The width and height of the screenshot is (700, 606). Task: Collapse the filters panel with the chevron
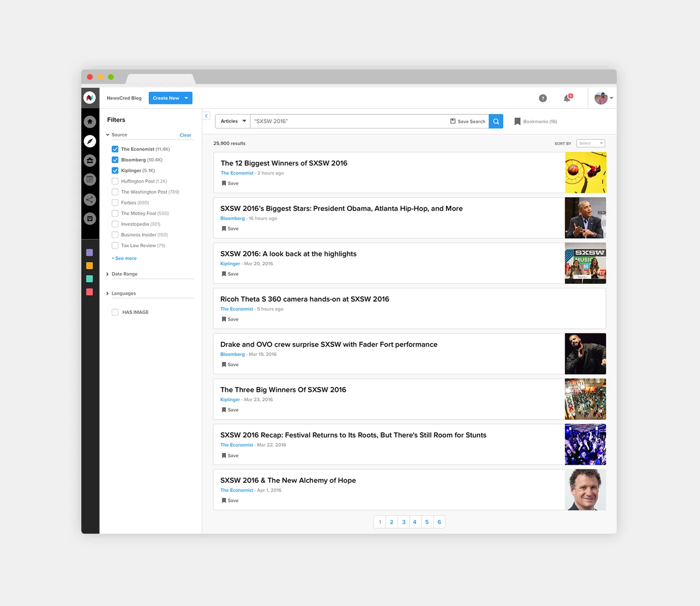206,116
